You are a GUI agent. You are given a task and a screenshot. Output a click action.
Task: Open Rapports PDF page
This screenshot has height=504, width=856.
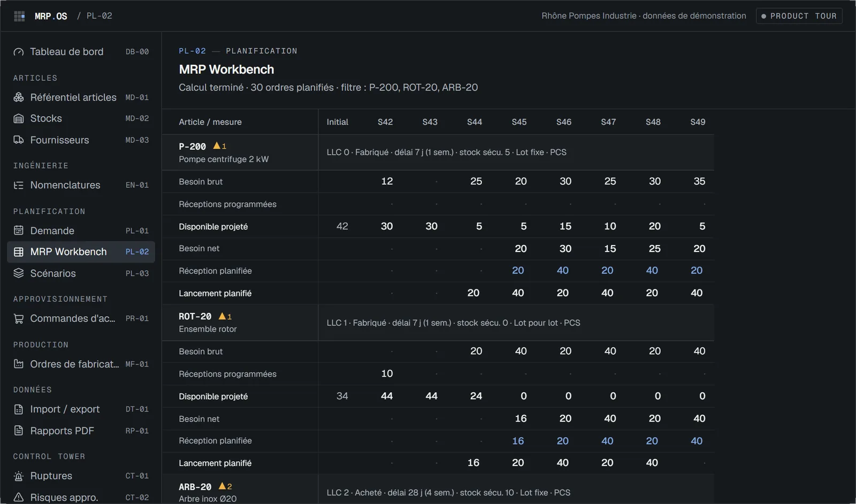click(81, 431)
